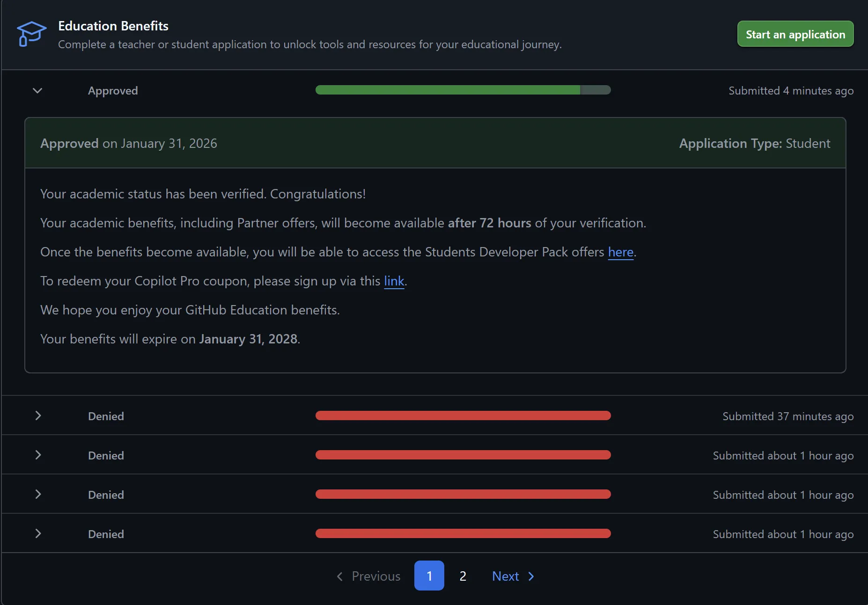Click the Next pagination link

pos(505,576)
